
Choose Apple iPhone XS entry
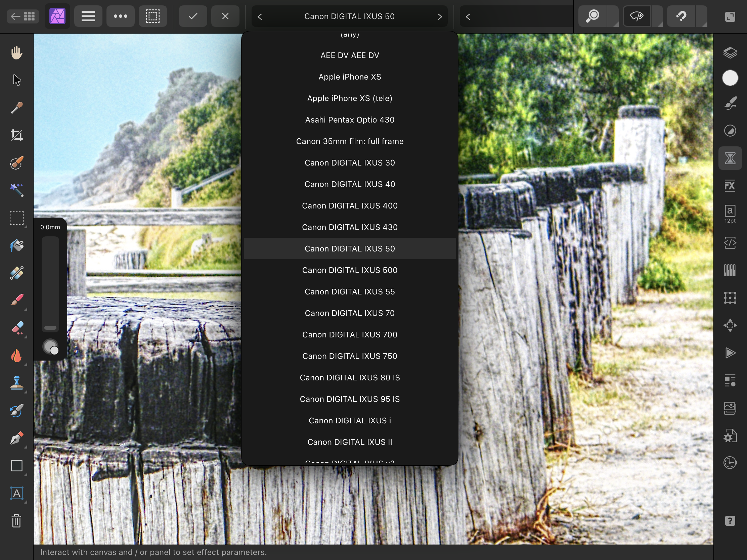coord(350,77)
